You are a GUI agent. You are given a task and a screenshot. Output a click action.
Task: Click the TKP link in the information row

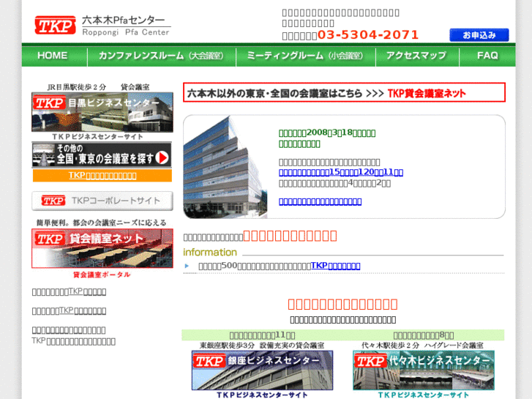[x=336, y=266]
